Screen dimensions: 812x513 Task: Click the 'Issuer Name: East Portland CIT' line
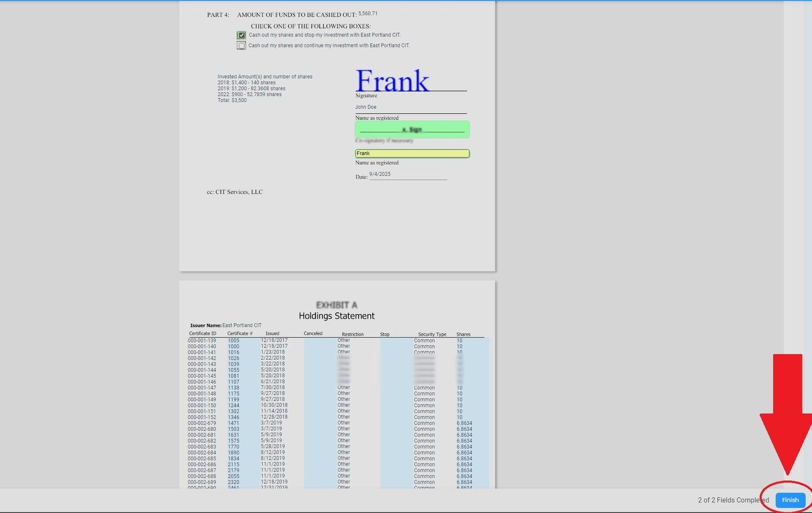point(226,326)
